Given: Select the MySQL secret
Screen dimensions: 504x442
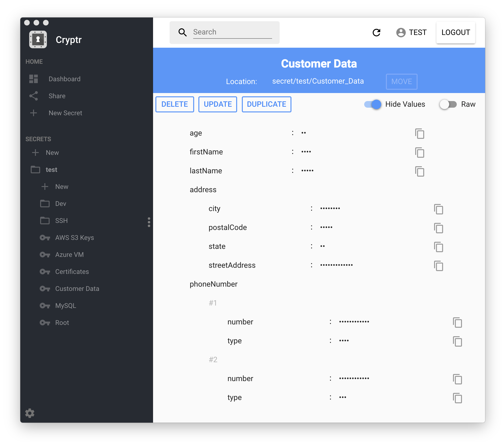Looking at the screenshot, I should click(65, 306).
